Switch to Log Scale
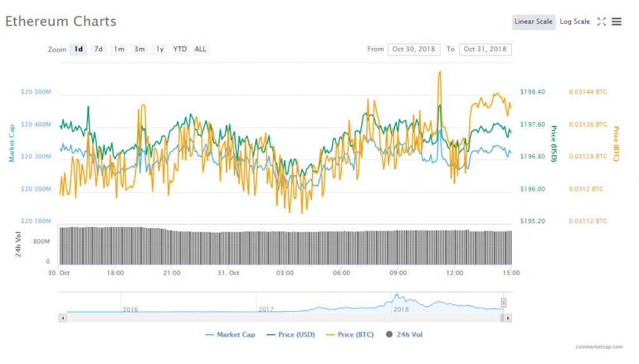Screen dimensions: 639x364 [x=574, y=22]
